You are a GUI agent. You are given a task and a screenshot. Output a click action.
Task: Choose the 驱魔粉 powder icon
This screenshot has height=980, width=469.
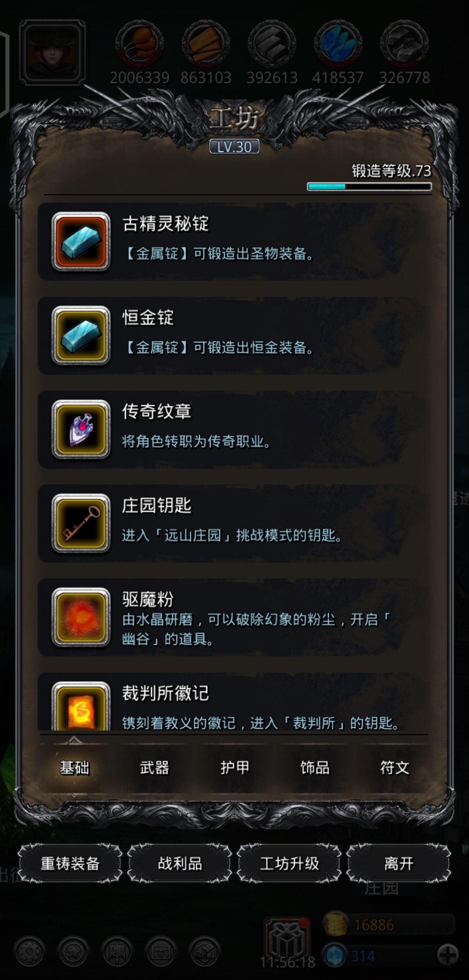[x=81, y=617]
